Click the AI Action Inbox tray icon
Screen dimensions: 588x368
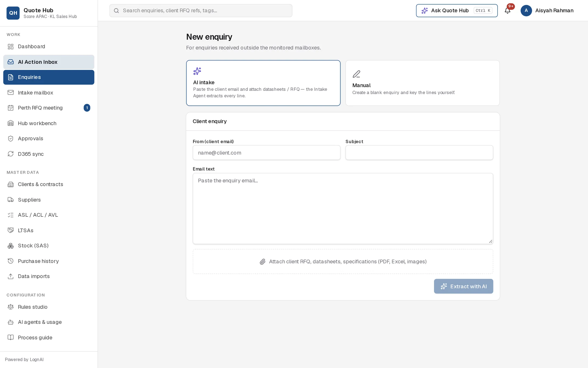point(11,62)
